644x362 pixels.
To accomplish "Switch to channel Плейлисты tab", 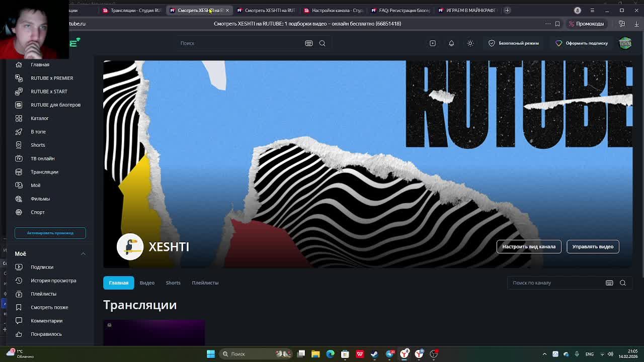I will pos(205,283).
